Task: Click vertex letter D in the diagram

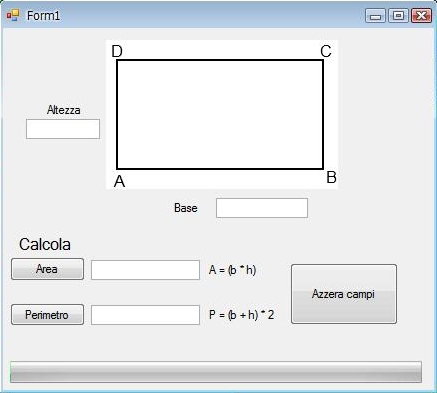Action: coord(117,51)
